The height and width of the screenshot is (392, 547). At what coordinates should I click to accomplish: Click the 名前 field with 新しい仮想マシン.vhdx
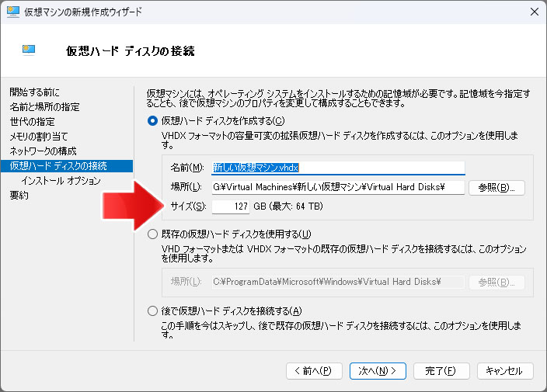point(338,168)
